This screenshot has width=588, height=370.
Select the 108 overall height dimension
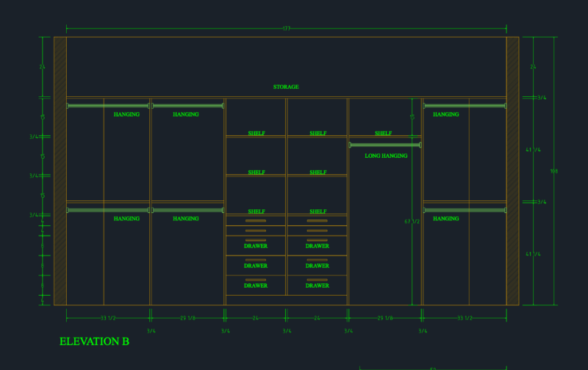(x=554, y=171)
